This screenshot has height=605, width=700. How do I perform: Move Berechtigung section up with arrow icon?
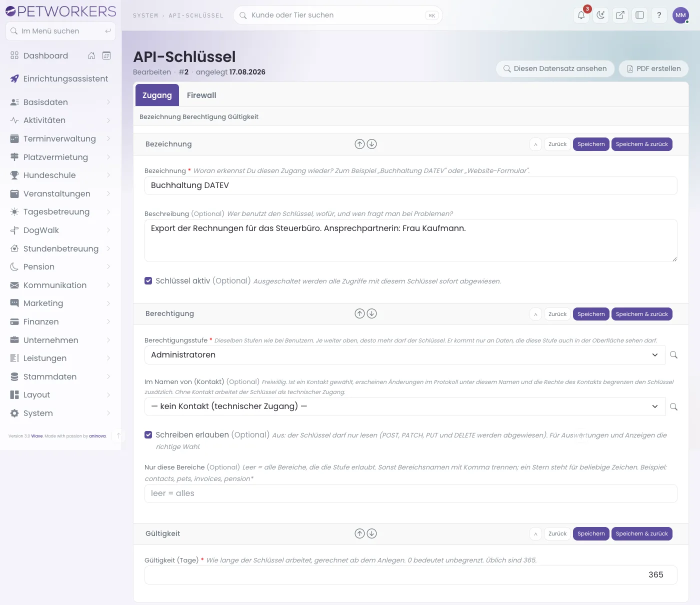[359, 313]
